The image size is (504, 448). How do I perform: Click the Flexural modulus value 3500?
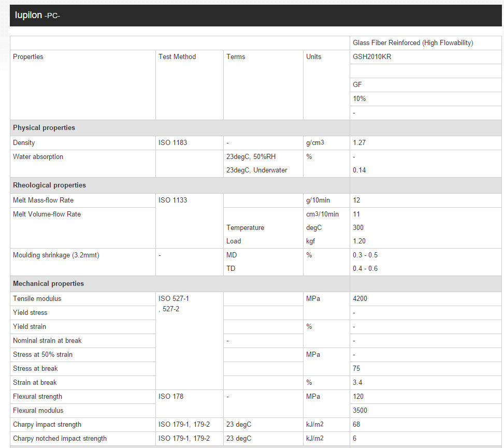(360, 411)
